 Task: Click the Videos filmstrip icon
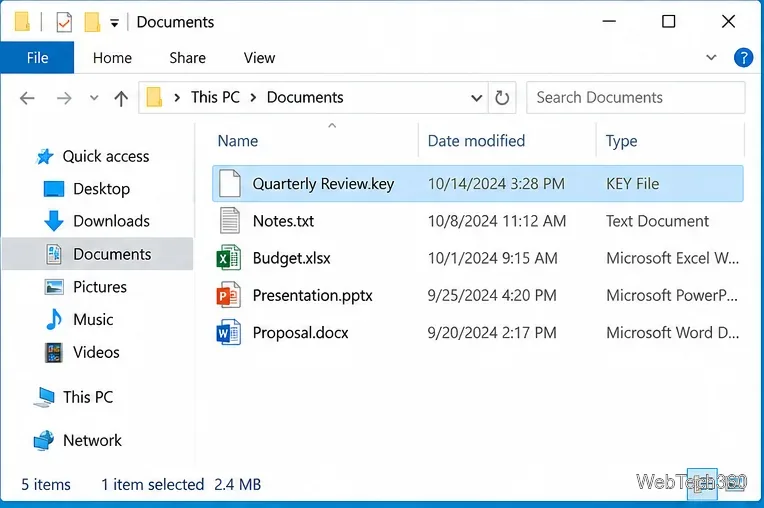click(x=54, y=353)
